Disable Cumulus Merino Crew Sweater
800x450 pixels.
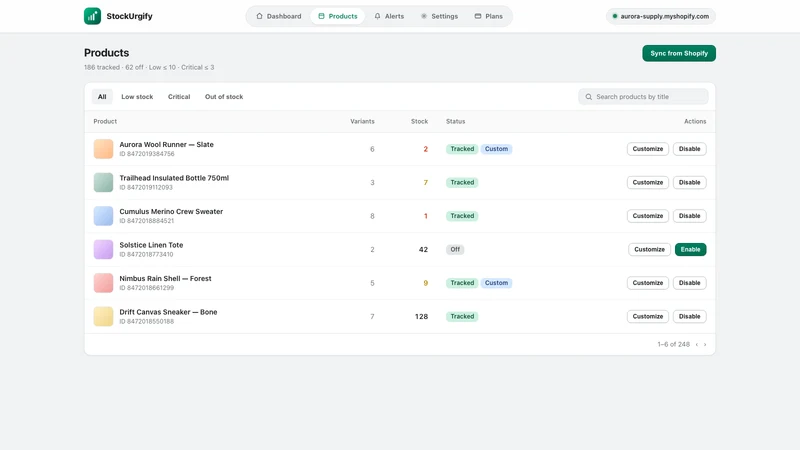coord(689,216)
